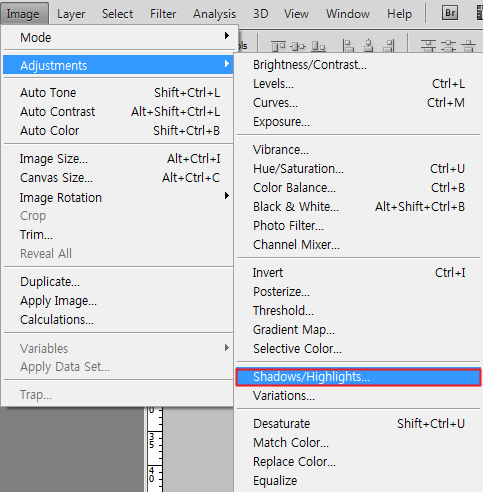Open the Window menu
483x492 pixels.
pyautogui.click(x=348, y=14)
